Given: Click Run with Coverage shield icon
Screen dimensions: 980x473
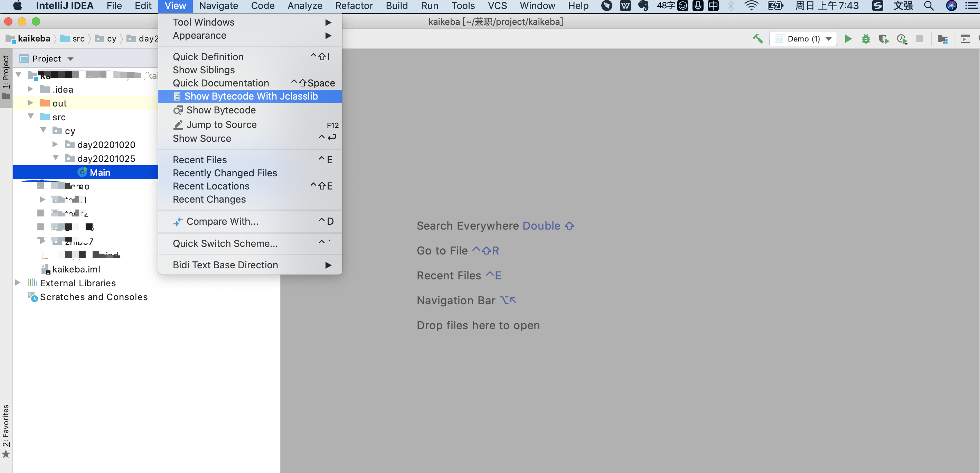Looking at the screenshot, I should 883,39.
